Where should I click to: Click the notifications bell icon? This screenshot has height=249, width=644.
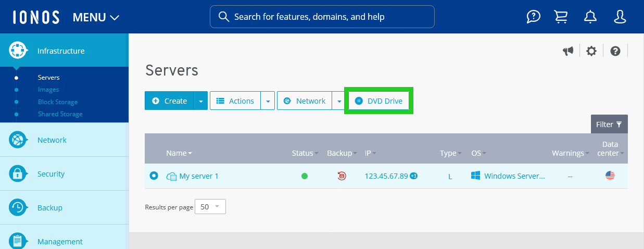point(590,17)
